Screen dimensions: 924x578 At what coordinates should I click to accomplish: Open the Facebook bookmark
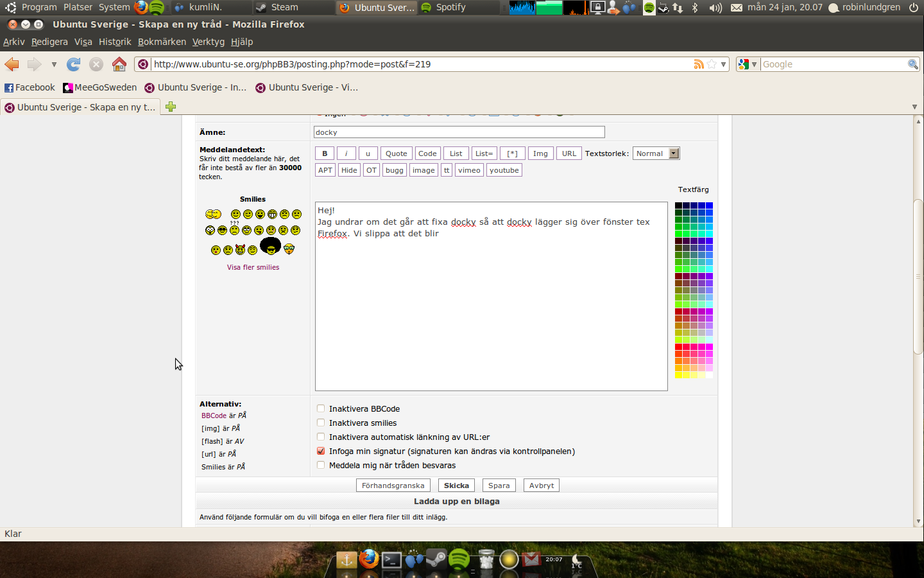coord(30,87)
